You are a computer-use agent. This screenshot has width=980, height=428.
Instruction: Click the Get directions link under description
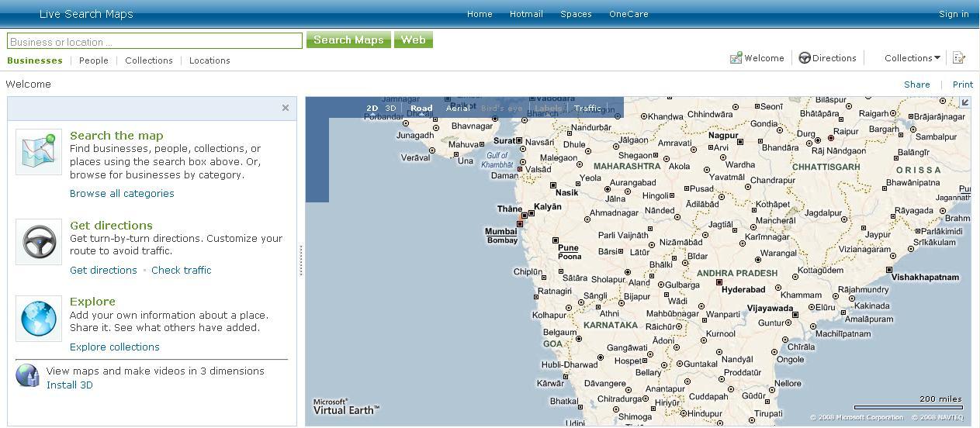coord(103,271)
